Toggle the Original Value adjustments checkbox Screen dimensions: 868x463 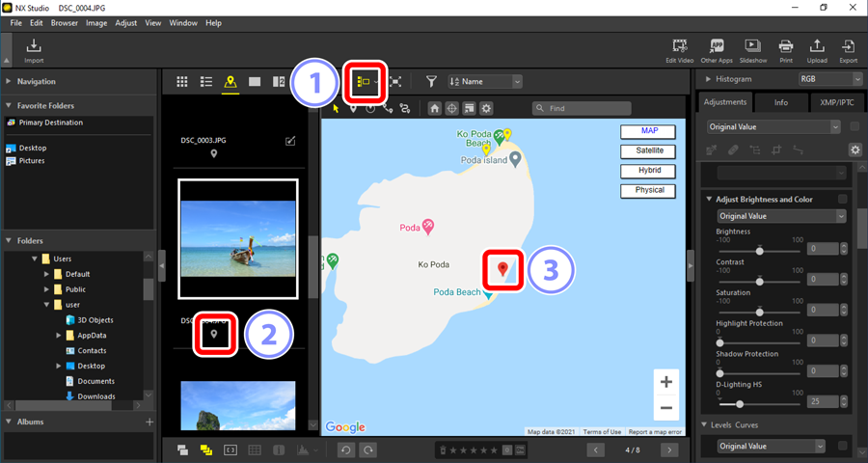click(x=854, y=126)
